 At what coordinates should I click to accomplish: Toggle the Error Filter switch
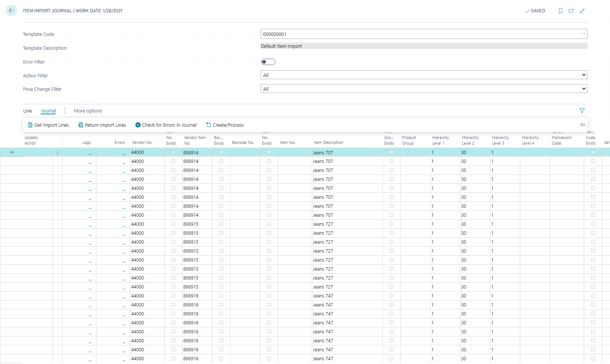pyautogui.click(x=268, y=62)
